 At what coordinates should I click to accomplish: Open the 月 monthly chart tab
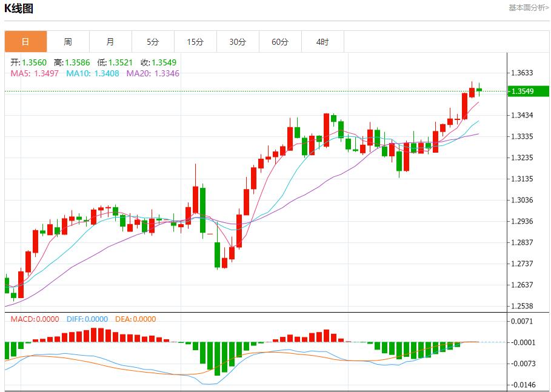pyautogui.click(x=110, y=42)
